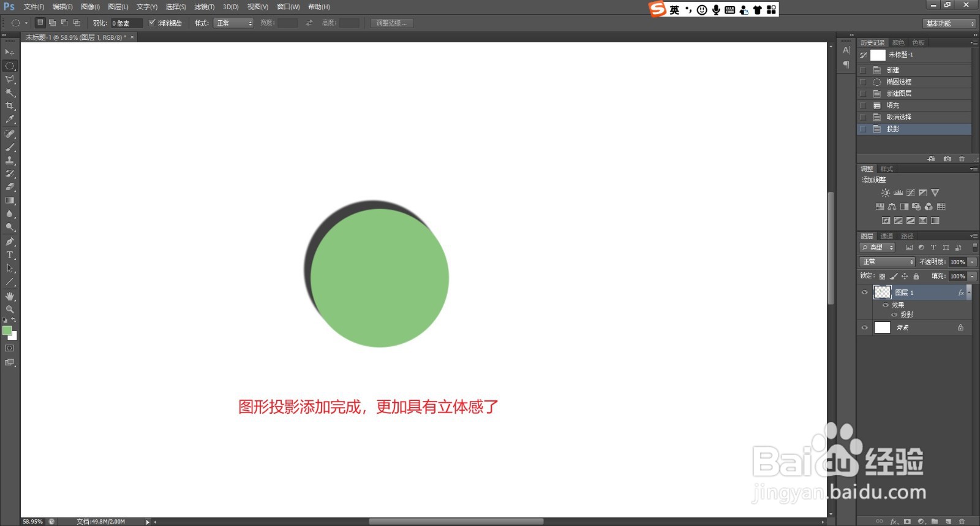This screenshot has height=526, width=980.
Task: Open the 图像(I) menu
Action: (x=90, y=7)
